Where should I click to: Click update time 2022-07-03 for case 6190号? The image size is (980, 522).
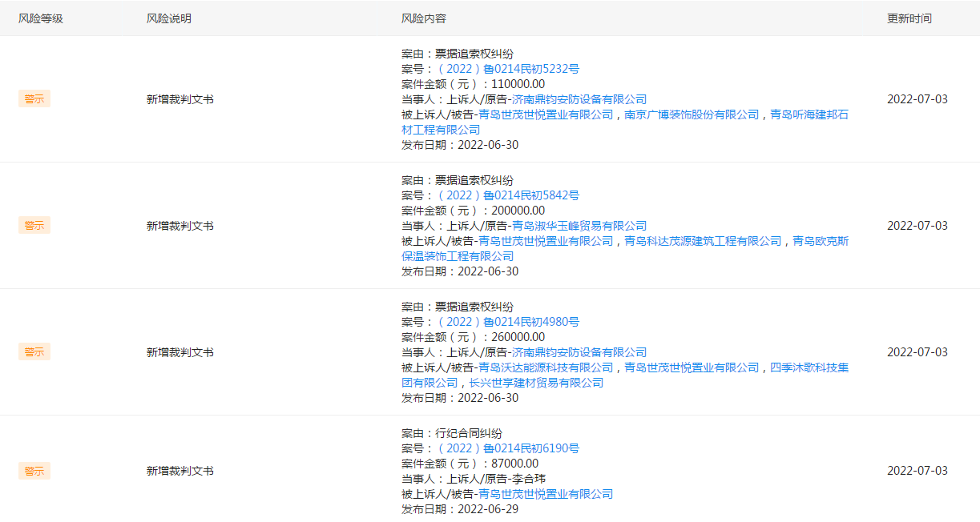917,471
